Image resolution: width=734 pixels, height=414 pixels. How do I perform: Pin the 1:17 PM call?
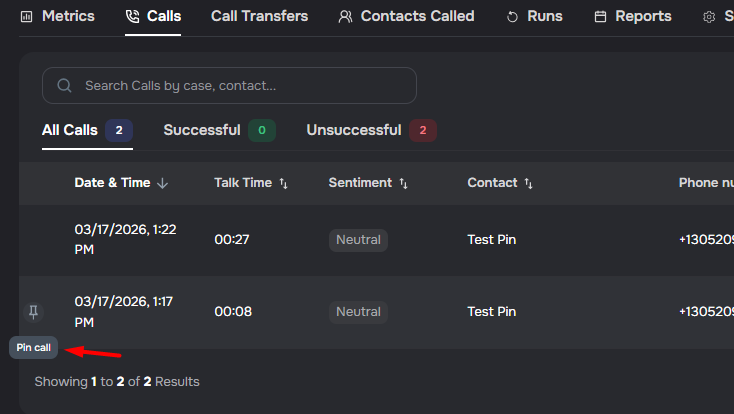[x=33, y=312]
